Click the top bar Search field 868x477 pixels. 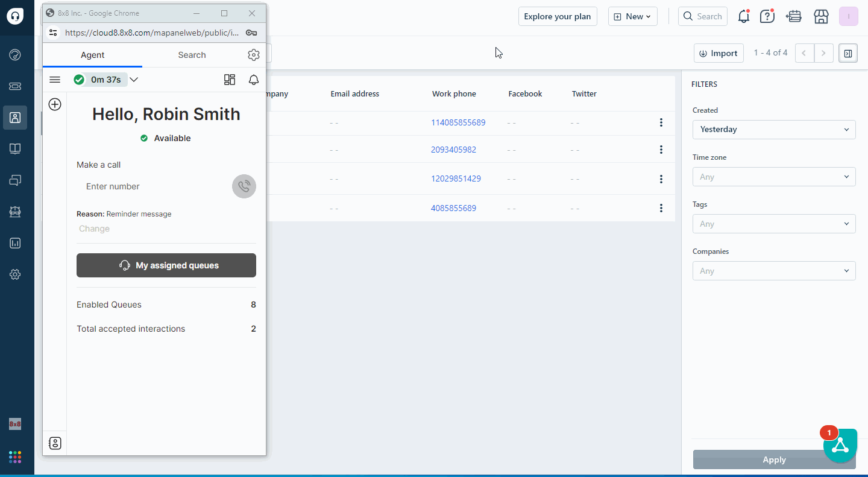coord(703,16)
